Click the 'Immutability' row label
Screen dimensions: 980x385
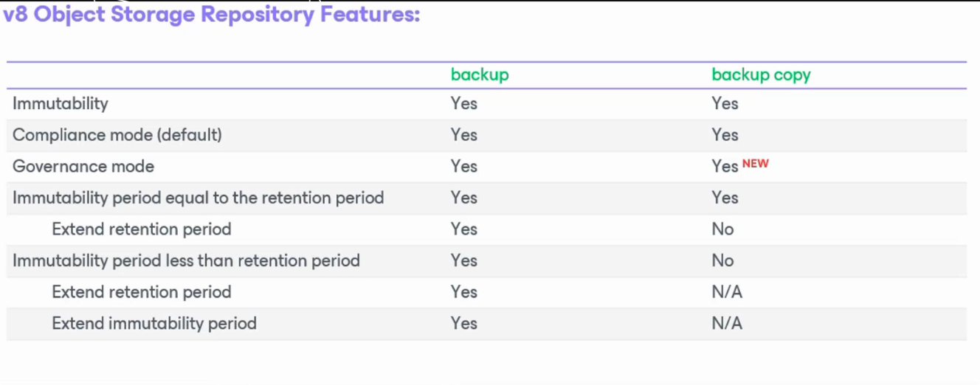pyautogui.click(x=61, y=103)
